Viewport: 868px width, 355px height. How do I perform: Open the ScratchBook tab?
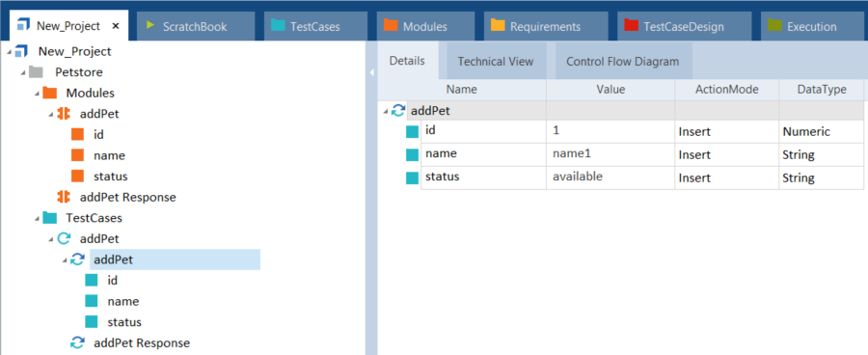click(195, 26)
